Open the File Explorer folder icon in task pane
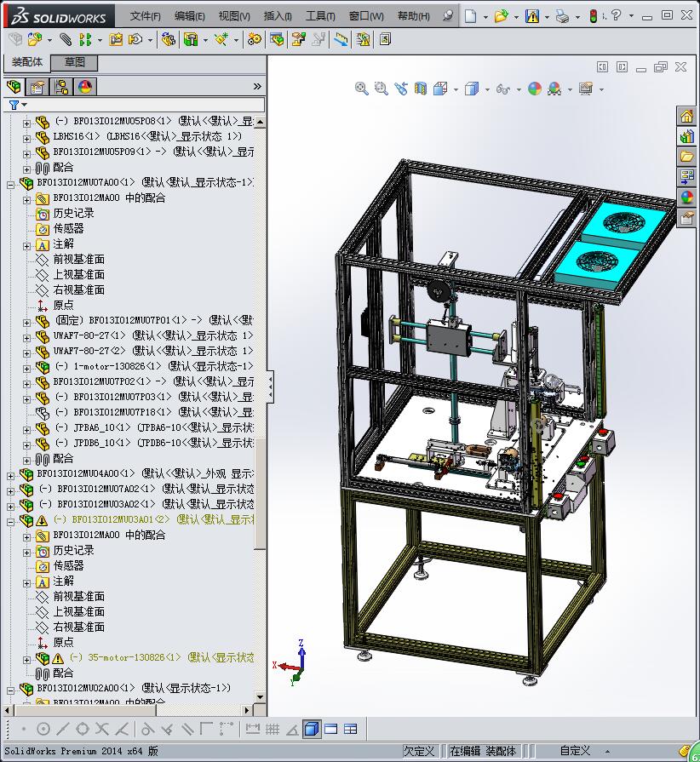Image resolution: width=700 pixels, height=762 pixels. pyautogui.click(x=686, y=157)
